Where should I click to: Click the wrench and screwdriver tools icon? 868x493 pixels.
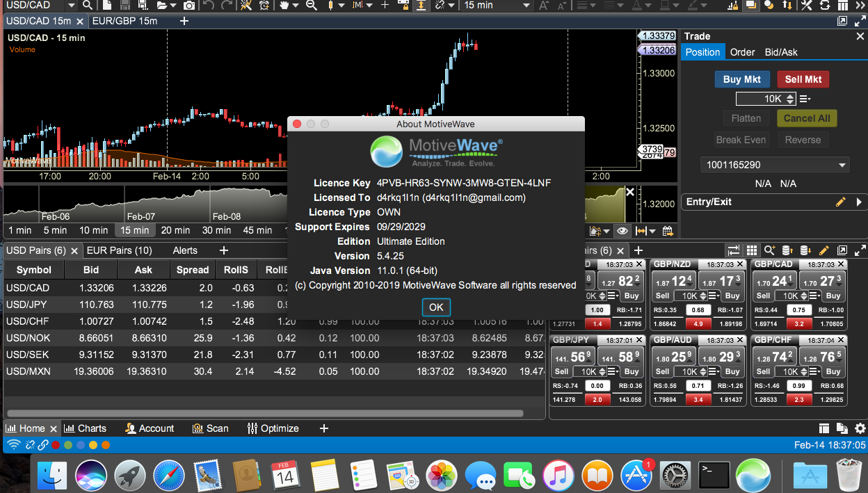806,5
